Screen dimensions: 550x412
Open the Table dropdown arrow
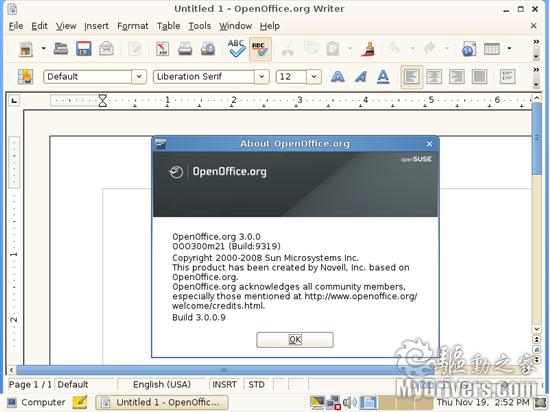tap(509, 48)
